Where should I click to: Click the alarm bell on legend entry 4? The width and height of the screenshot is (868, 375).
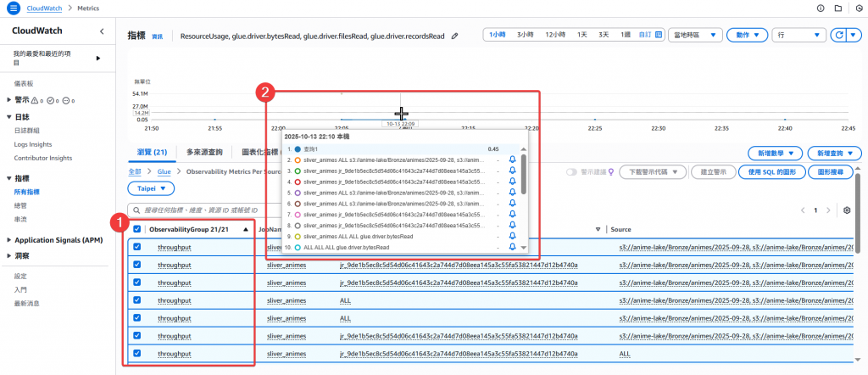512,182
